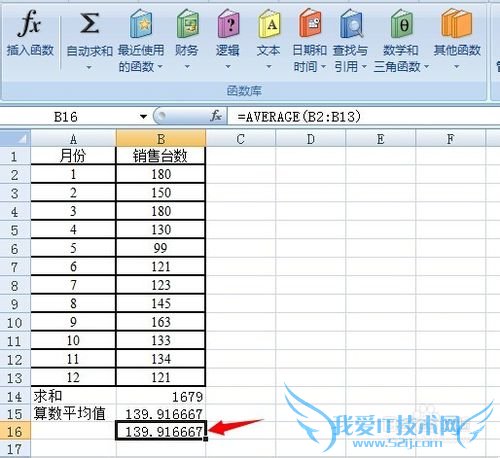Click cell B12 with value 134

point(161,359)
